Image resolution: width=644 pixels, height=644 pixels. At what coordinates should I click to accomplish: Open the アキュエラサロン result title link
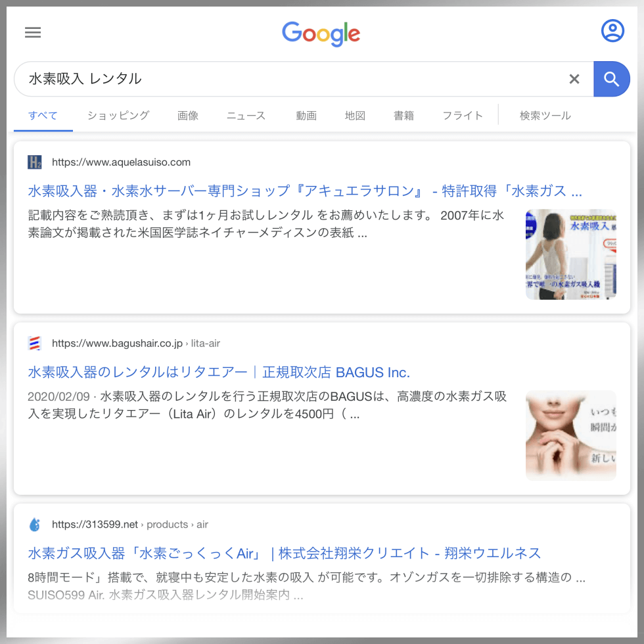(305, 191)
